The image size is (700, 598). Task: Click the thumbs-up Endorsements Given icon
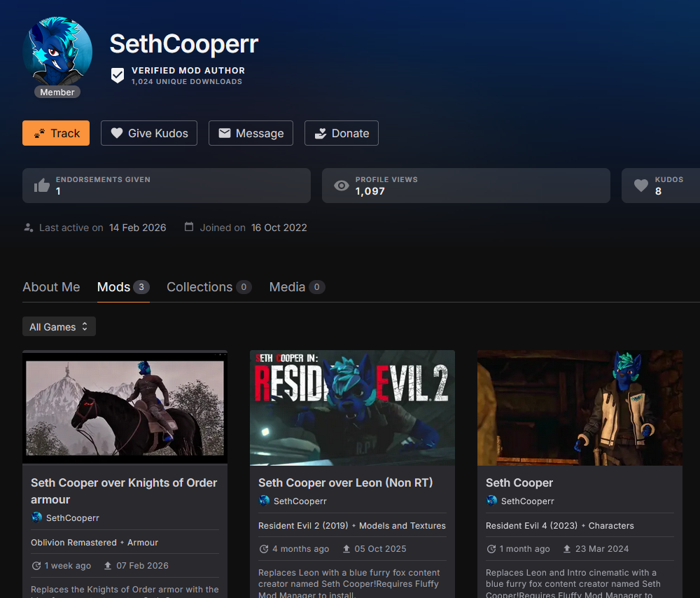[42, 186]
